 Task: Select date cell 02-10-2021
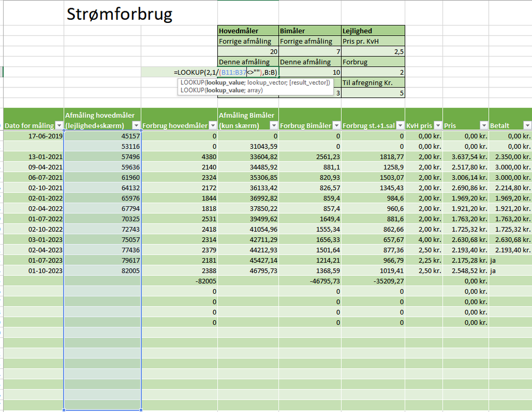tap(34, 188)
